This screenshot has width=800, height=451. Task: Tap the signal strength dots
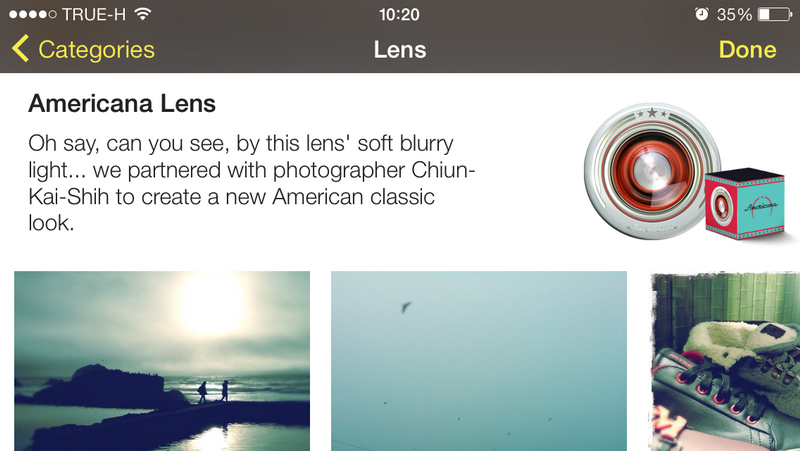click(x=33, y=14)
